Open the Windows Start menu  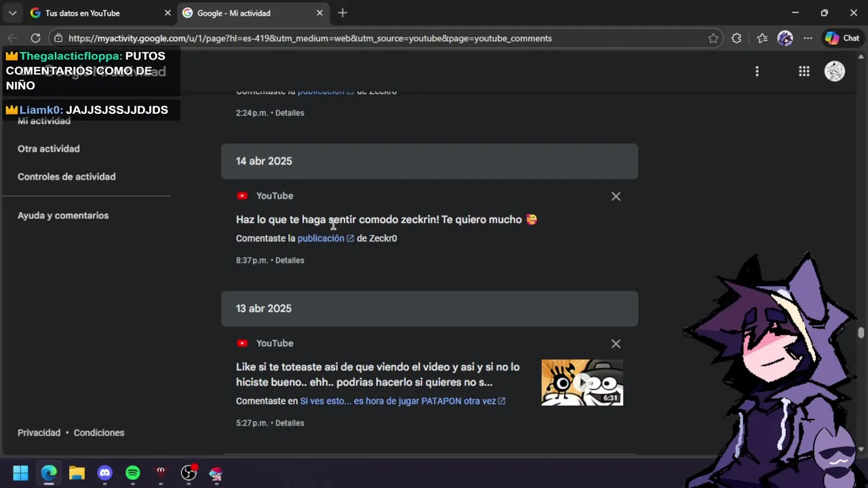tap(20, 473)
